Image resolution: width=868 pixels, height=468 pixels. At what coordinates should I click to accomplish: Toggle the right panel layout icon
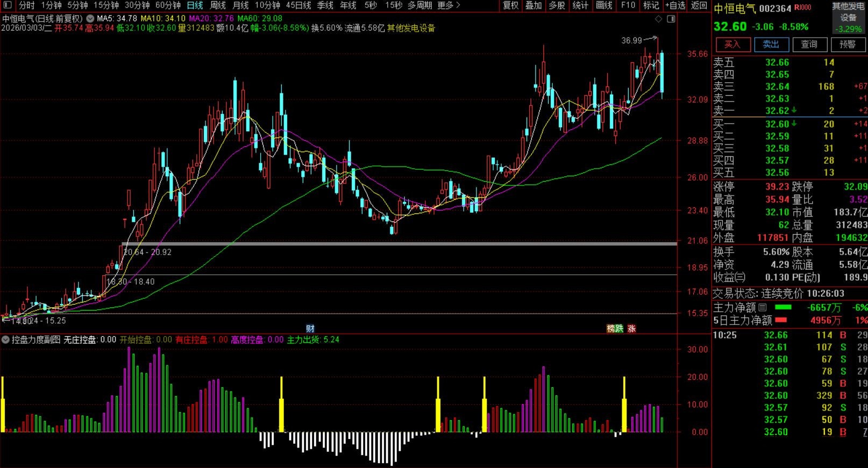pos(671,19)
